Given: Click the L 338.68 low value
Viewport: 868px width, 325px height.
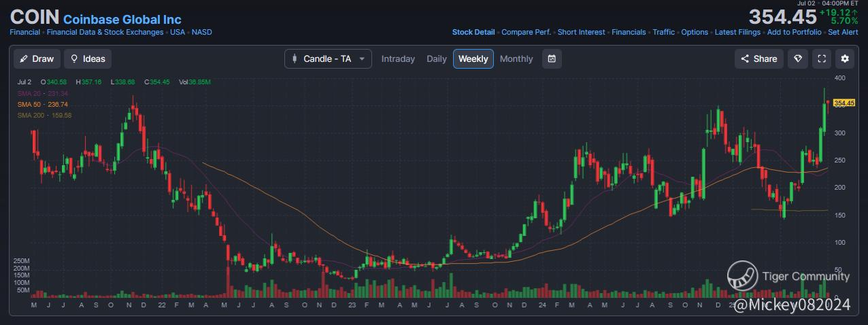Looking at the screenshot, I should 122,82.
